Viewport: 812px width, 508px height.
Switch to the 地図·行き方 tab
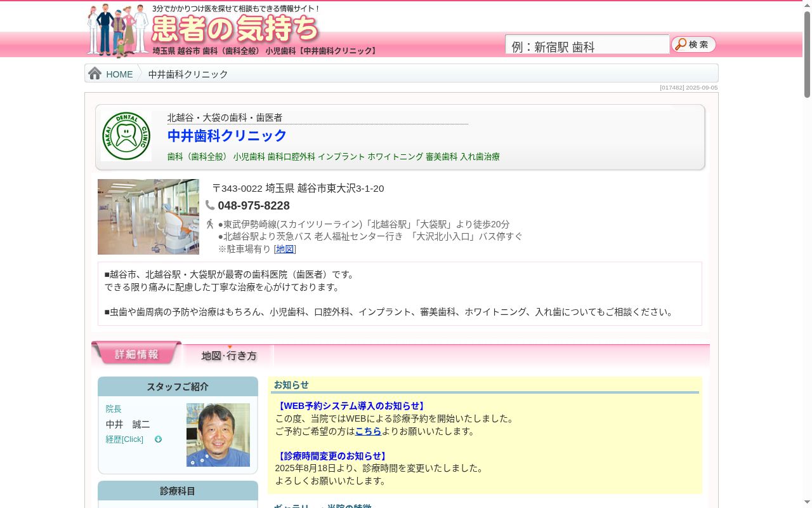tap(229, 355)
